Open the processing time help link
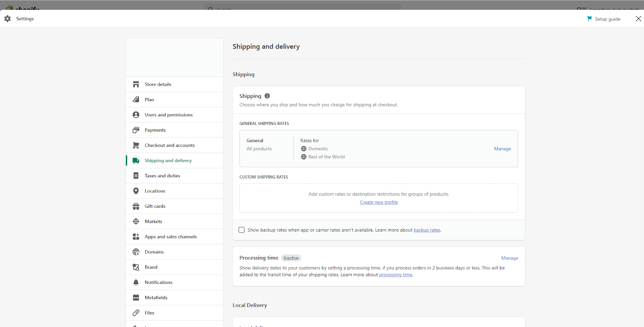644x327 pixels. pos(396,275)
